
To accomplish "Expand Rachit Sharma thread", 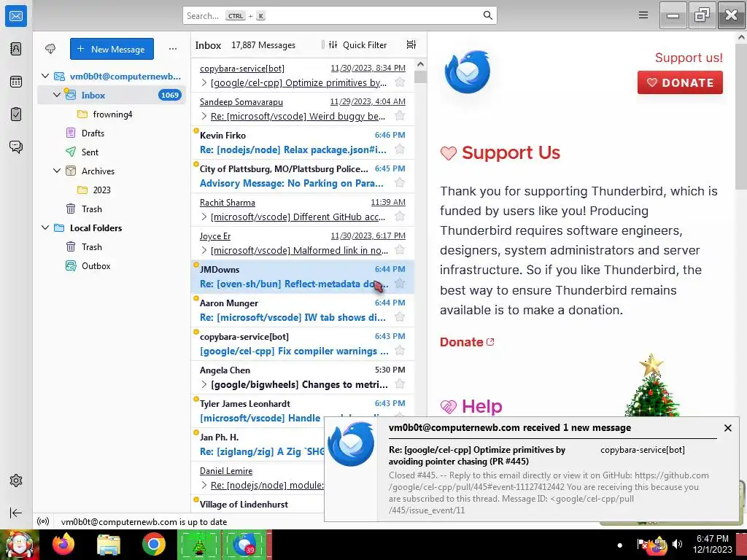I will click(x=204, y=217).
